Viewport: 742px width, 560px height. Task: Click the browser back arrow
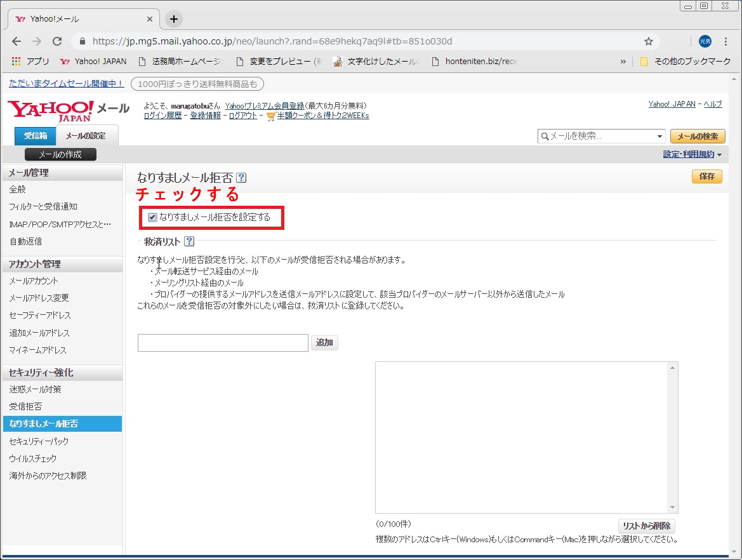pyautogui.click(x=17, y=41)
